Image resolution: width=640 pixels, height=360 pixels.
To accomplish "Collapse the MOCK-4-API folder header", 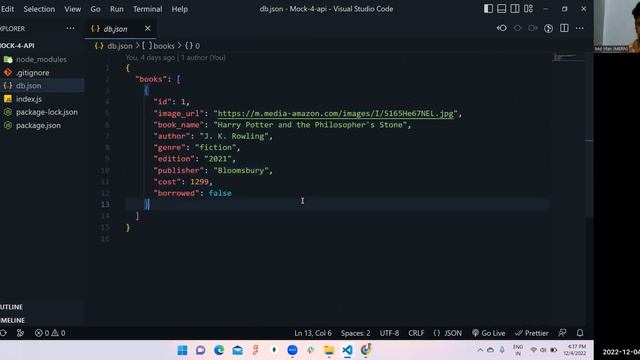I will (42, 46).
